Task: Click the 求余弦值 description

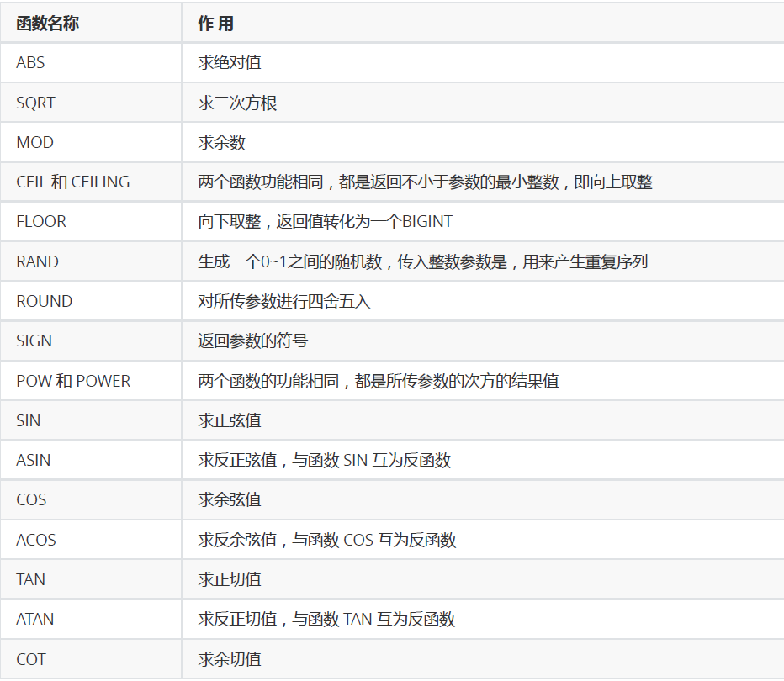Action: coord(230,499)
